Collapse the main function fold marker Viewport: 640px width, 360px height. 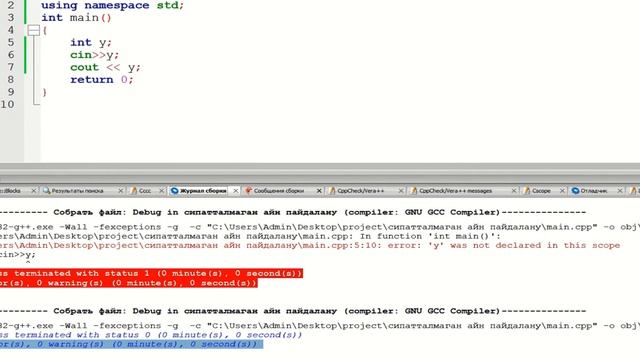33,30
